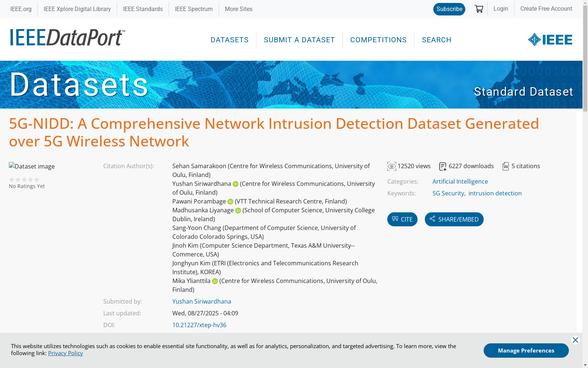This screenshot has width=588, height=368.
Task: Click the Login link
Action: pos(501,9)
